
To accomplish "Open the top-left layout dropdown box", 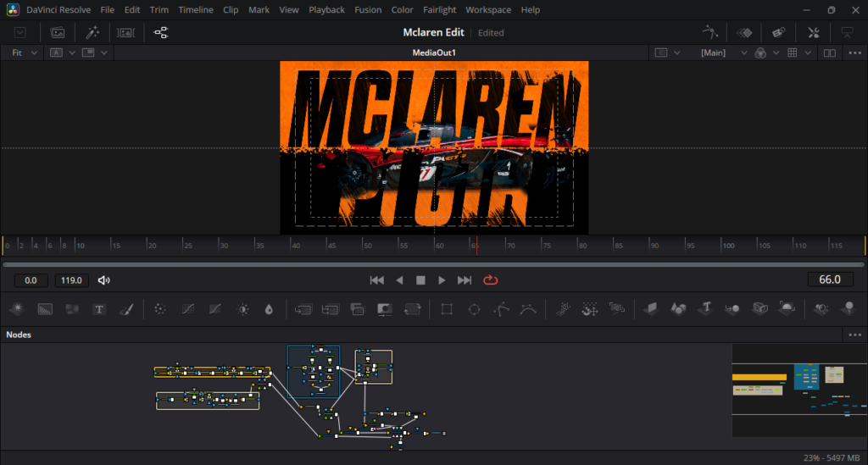I will [20, 33].
